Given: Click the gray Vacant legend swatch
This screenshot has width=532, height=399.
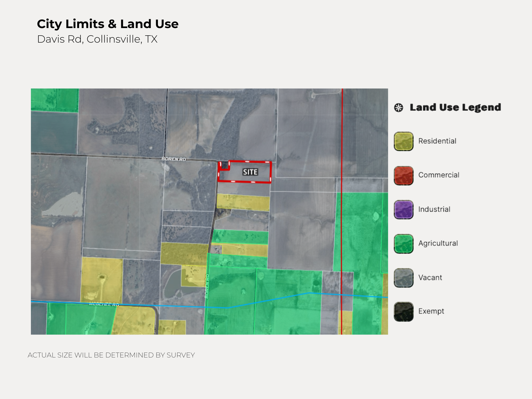Looking at the screenshot, I should pyautogui.click(x=403, y=278).
